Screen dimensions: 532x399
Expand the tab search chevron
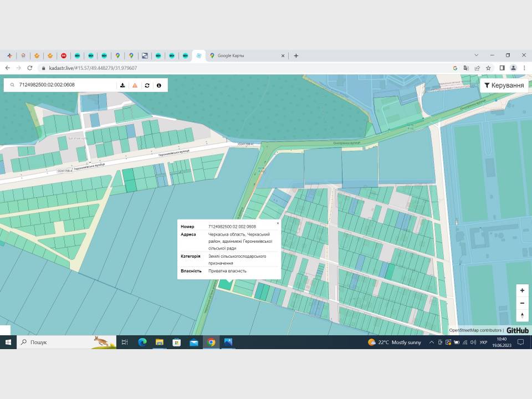(477, 55)
